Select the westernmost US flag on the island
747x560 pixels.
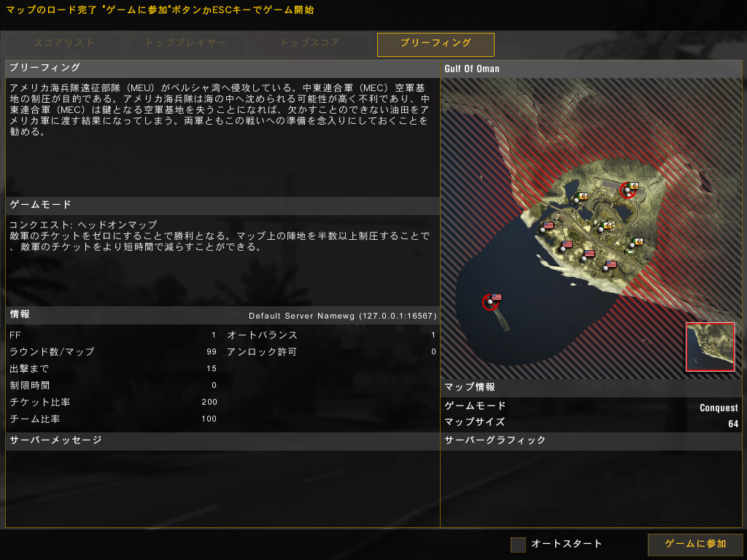pyautogui.click(x=549, y=226)
